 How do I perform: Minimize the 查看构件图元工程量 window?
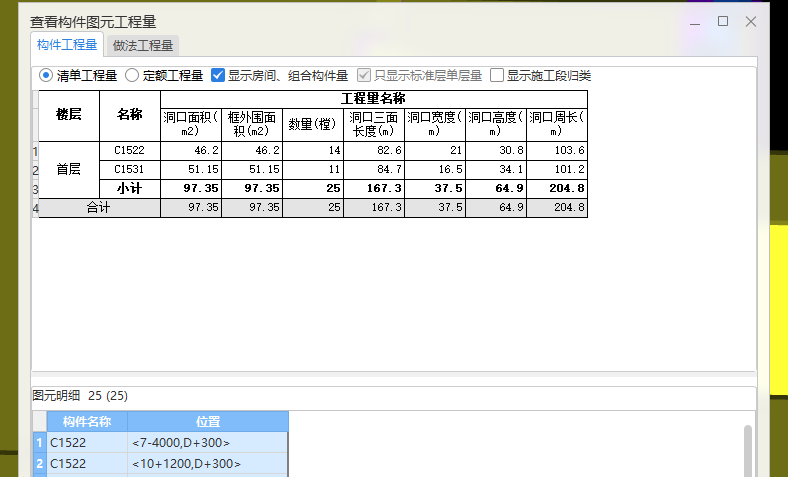(x=695, y=22)
